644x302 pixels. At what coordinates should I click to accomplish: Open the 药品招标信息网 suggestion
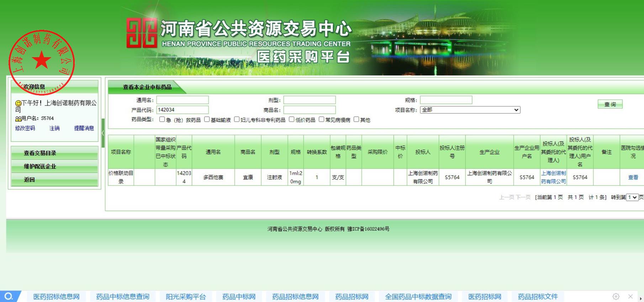coord(295,297)
